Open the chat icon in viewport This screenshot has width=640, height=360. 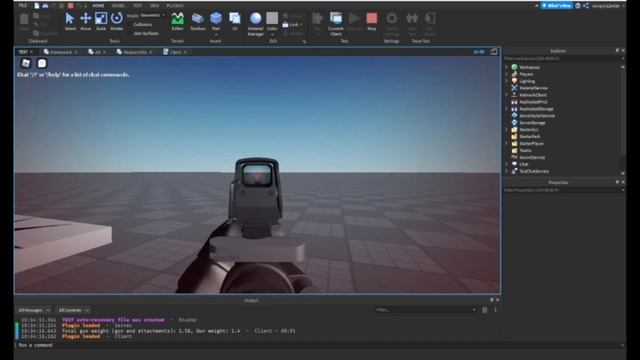tap(42, 63)
